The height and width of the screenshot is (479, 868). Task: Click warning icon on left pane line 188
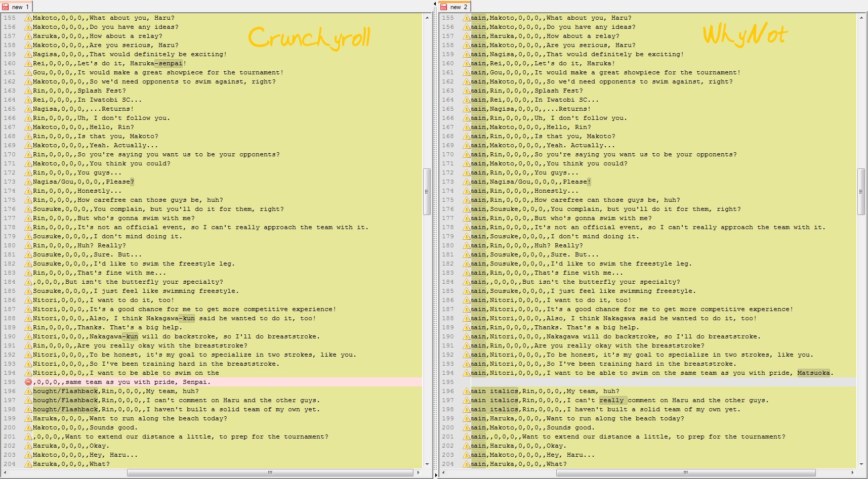[28, 318]
